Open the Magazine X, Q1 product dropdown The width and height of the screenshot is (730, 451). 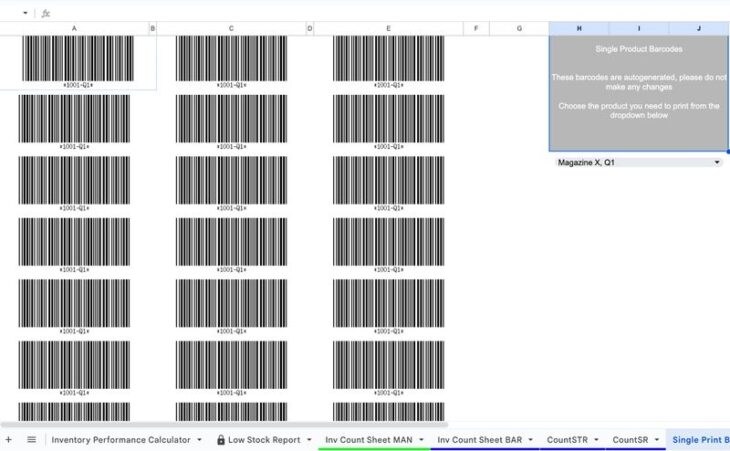[717, 162]
